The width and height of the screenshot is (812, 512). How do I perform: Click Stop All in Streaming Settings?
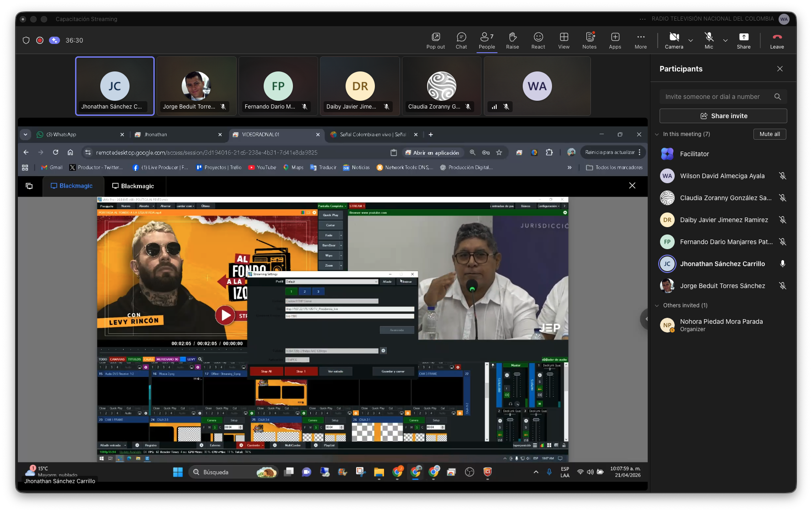[266, 371]
